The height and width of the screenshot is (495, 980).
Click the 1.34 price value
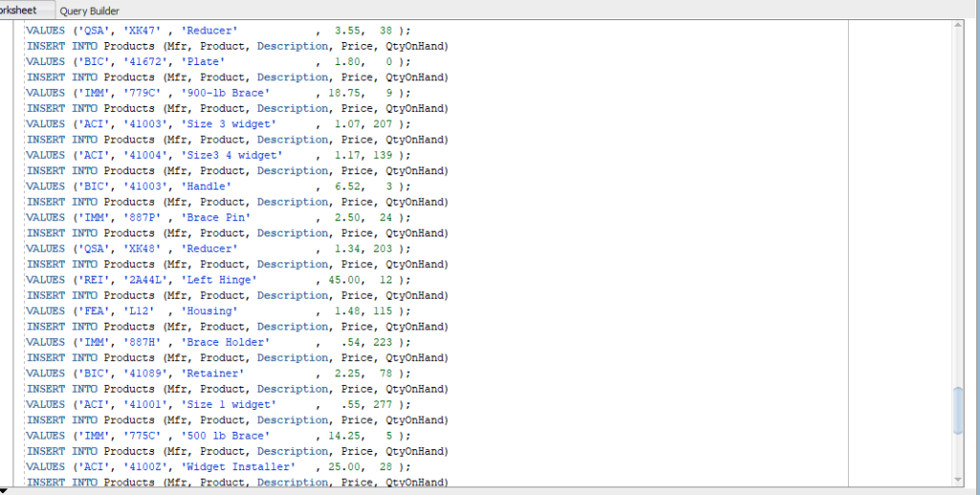[x=347, y=249]
